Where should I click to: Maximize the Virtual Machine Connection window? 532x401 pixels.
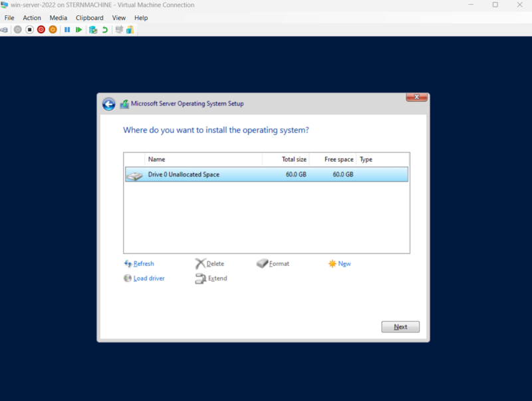point(495,5)
